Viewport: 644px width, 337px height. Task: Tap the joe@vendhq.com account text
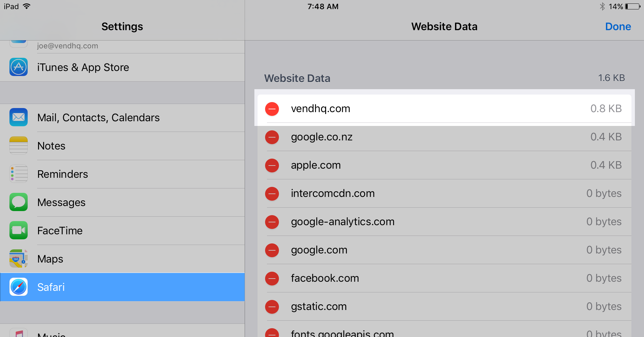pos(68,46)
